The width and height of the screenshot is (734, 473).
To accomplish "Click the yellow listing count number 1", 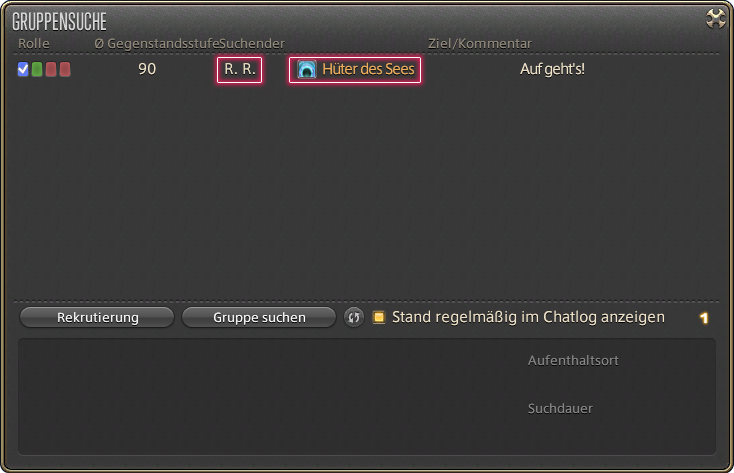I will pyautogui.click(x=704, y=318).
